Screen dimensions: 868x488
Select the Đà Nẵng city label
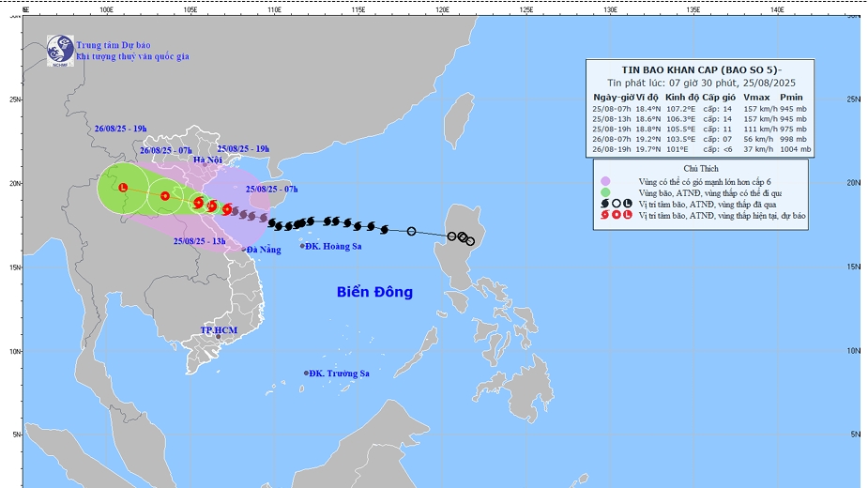coord(263,249)
